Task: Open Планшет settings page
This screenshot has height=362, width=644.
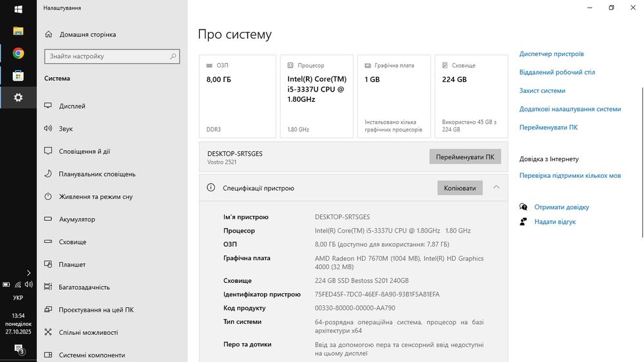Action: click(72, 264)
